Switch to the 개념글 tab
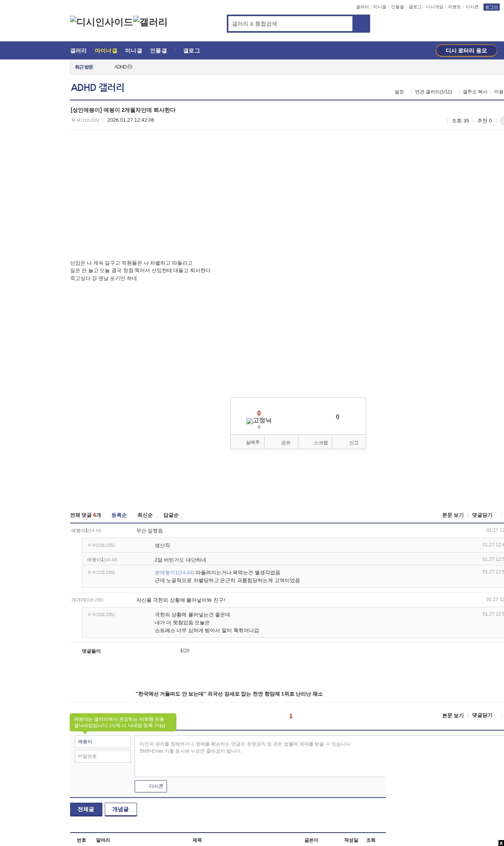Image resolution: width=504 pixels, height=846 pixels. pos(120,809)
